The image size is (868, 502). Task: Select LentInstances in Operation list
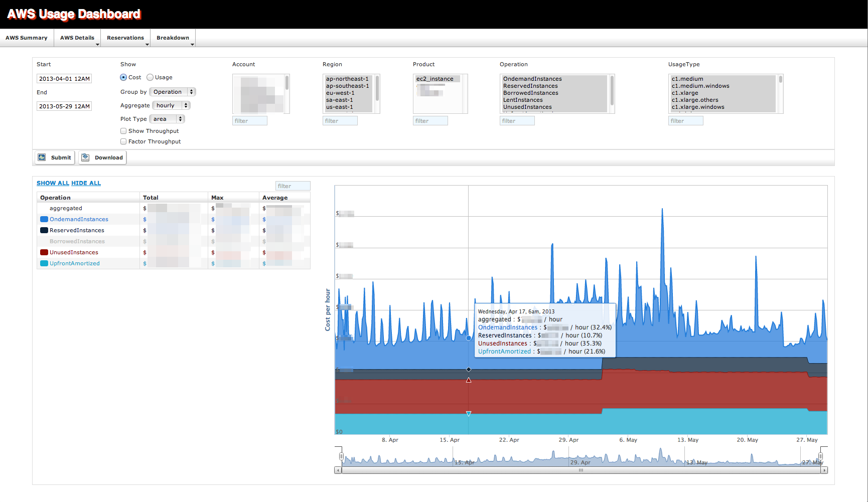pos(554,100)
